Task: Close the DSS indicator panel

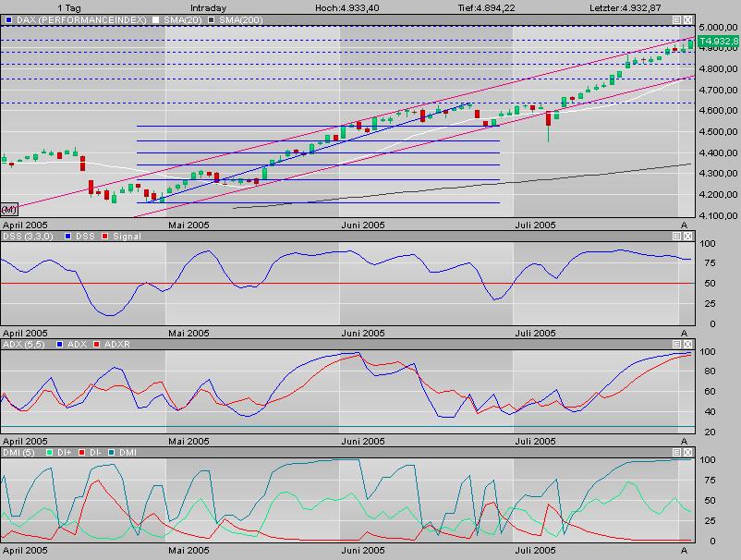Action: (687, 236)
